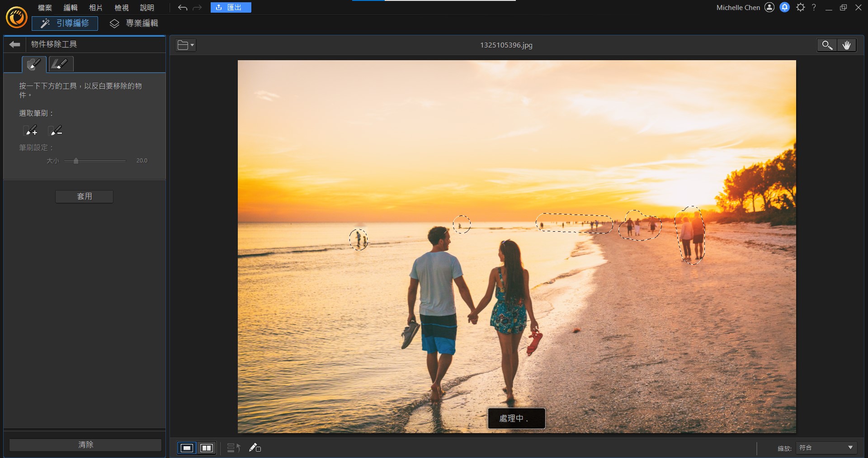Click the 清除 clear button
Viewport: 868px width, 458px height.
(85, 445)
